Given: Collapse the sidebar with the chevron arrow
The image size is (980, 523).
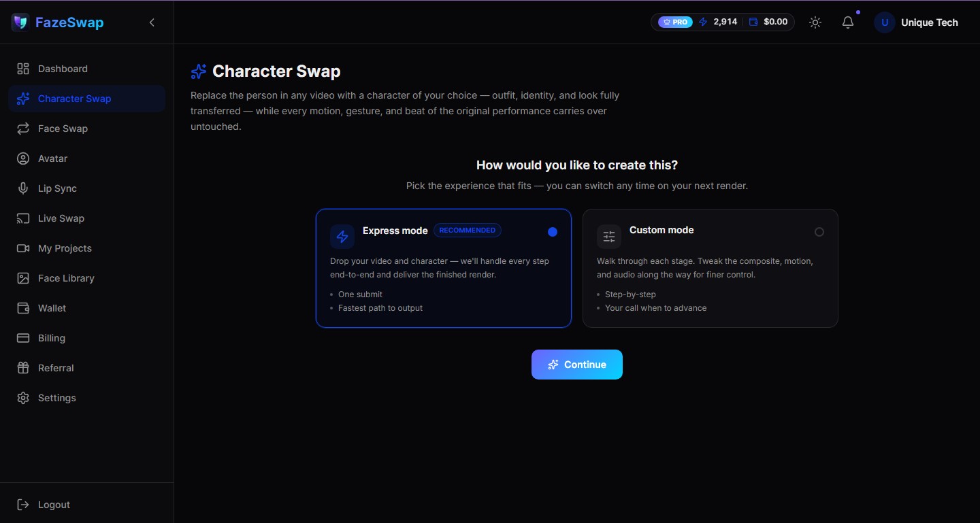Looking at the screenshot, I should click(152, 22).
